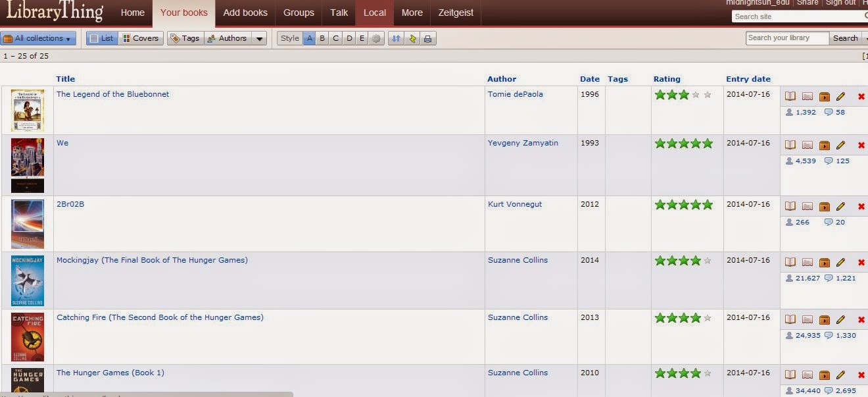Click pencil edit icon for 2Br02B

pyautogui.click(x=840, y=206)
